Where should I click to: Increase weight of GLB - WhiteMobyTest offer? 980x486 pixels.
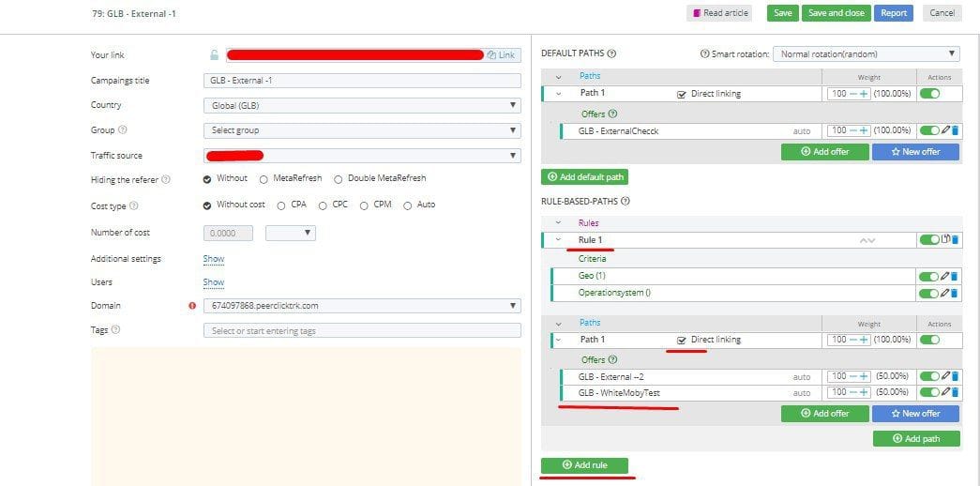coord(864,392)
